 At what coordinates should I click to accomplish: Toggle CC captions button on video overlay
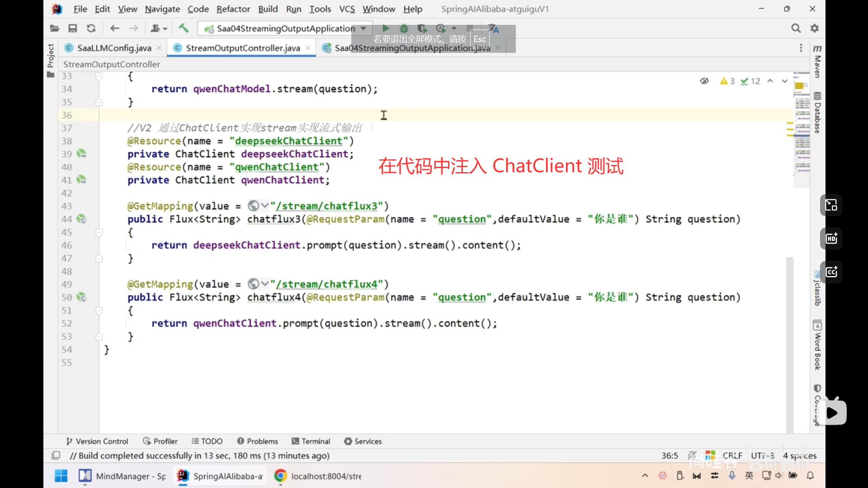831,272
